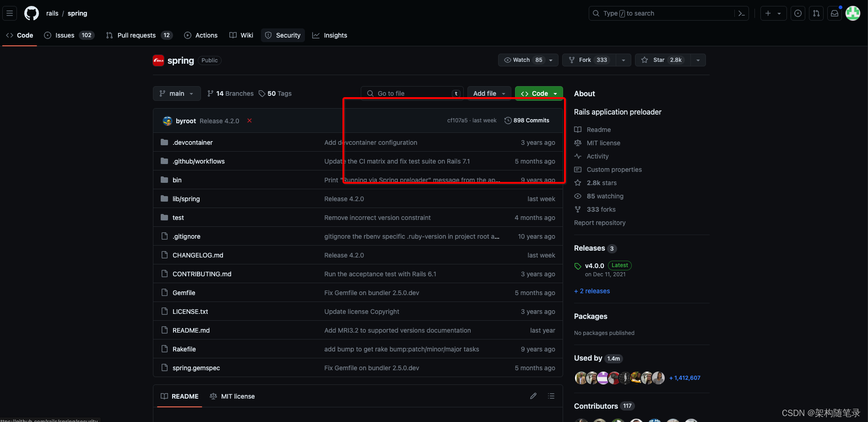This screenshot has height=422, width=868.
Task: Open the notifications inbox icon
Action: point(835,13)
